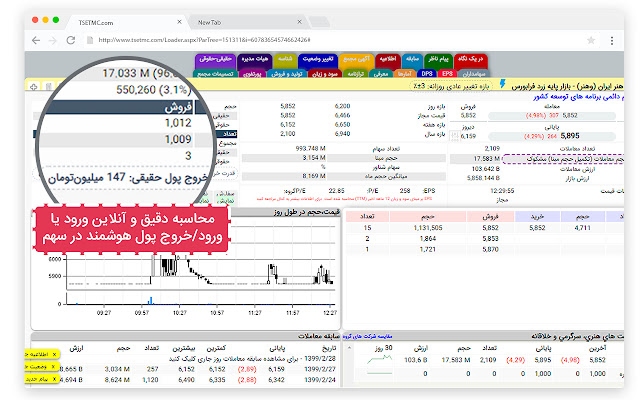
Task: Open the آمارها orange tab
Action: [404, 74]
